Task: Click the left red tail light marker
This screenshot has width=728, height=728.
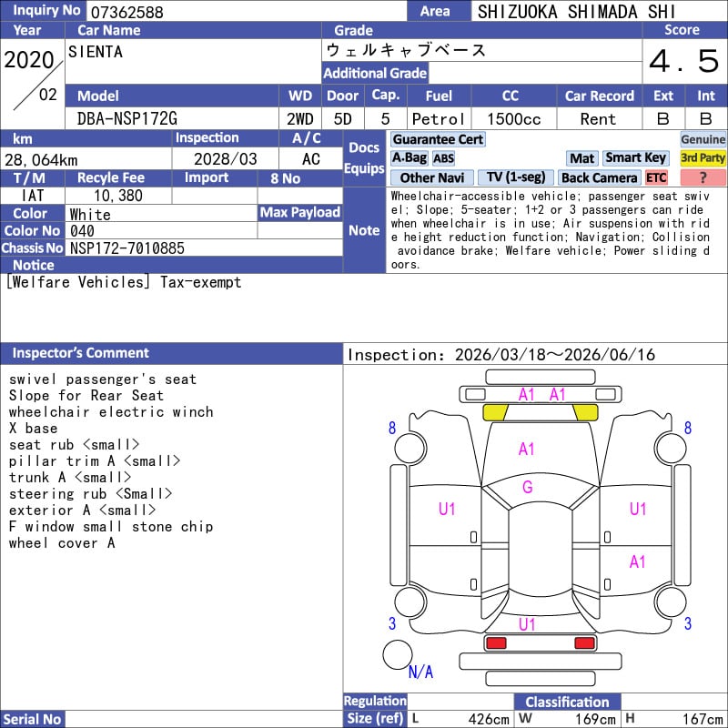Action: click(x=496, y=643)
